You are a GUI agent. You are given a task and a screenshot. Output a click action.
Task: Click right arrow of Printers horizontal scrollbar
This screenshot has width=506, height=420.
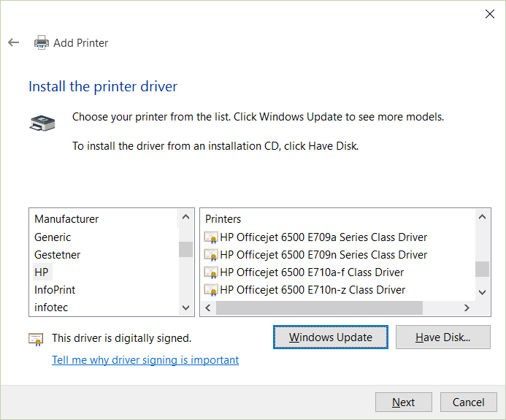tap(467, 308)
